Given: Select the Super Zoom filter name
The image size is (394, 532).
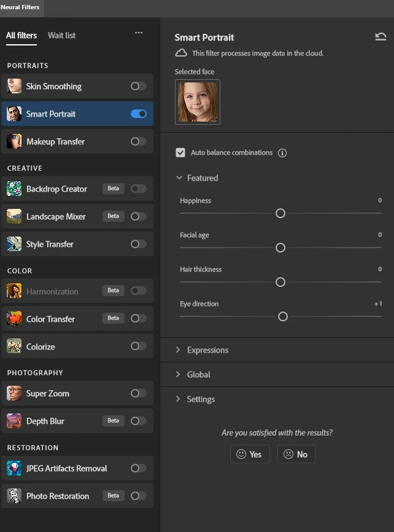Looking at the screenshot, I should [48, 394].
